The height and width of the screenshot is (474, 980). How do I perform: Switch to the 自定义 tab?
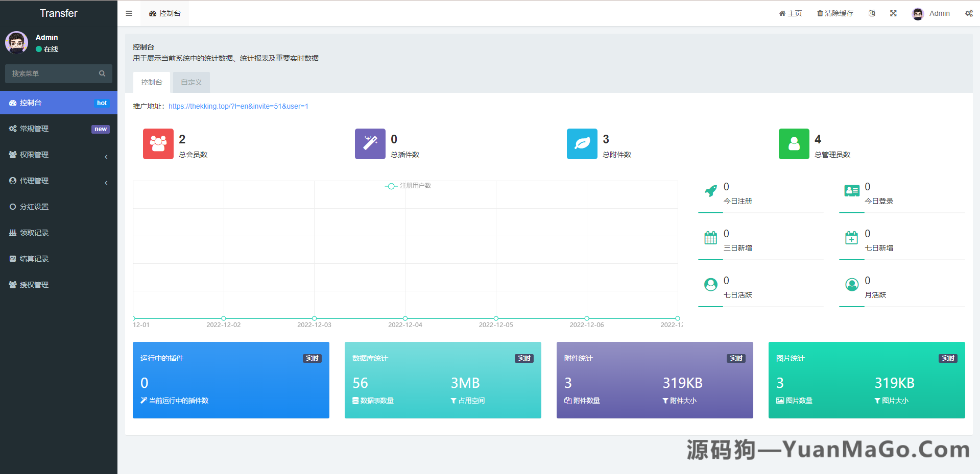click(191, 82)
